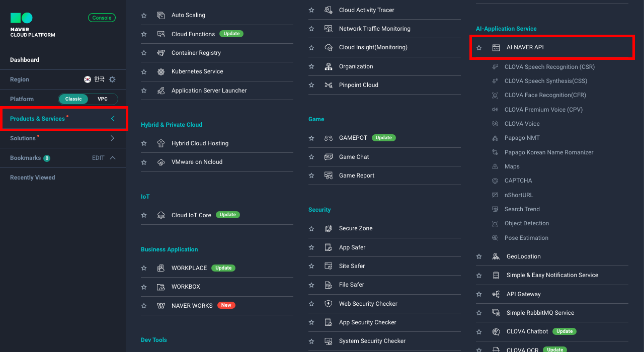Screen dimensions: 644x352
Task: Select region 한국
Action: coord(95,79)
